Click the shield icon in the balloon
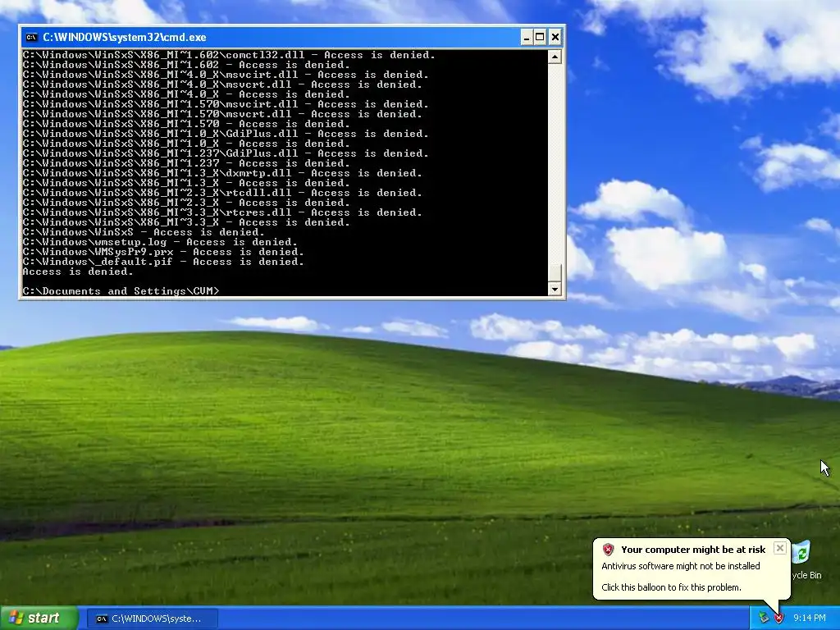The width and height of the screenshot is (840, 630). [x=608, y=550]
